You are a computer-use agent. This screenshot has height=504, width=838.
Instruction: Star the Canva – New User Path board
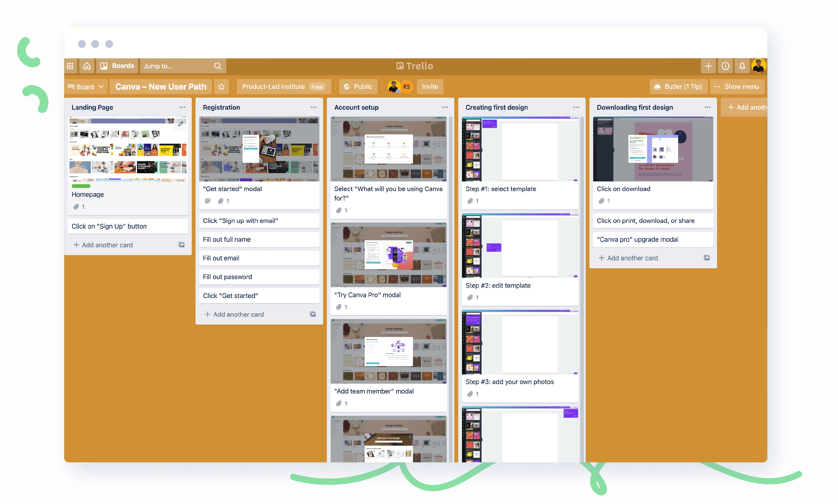221,87
